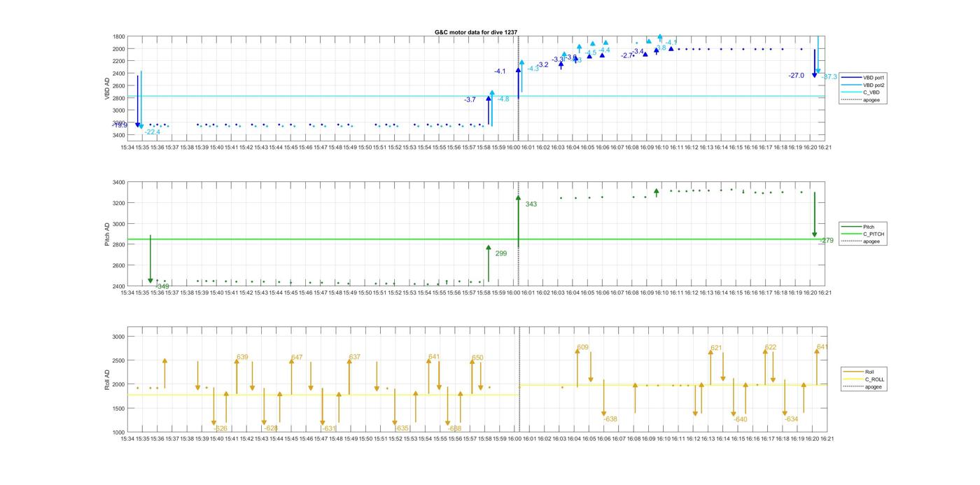Click the '299' Pitch data label
The width and height of the screenshot is (980, 485).
tap(501, 253)
